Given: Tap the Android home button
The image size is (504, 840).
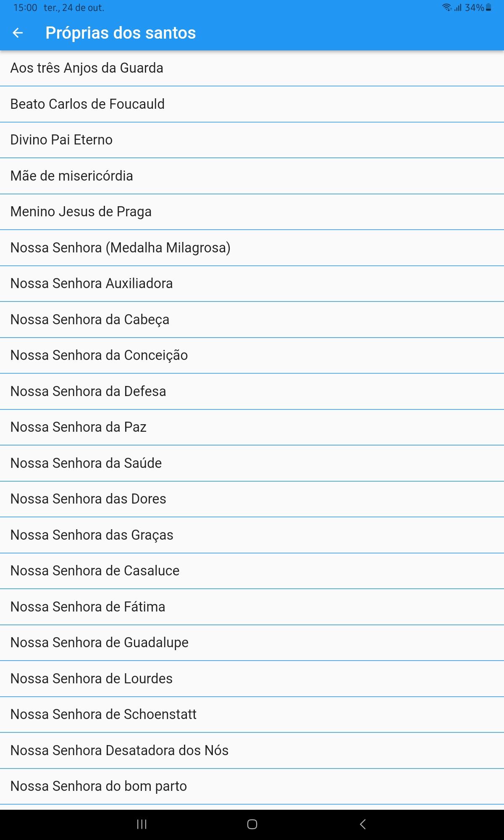Looking at the screenshot, I should coord(252,824).
